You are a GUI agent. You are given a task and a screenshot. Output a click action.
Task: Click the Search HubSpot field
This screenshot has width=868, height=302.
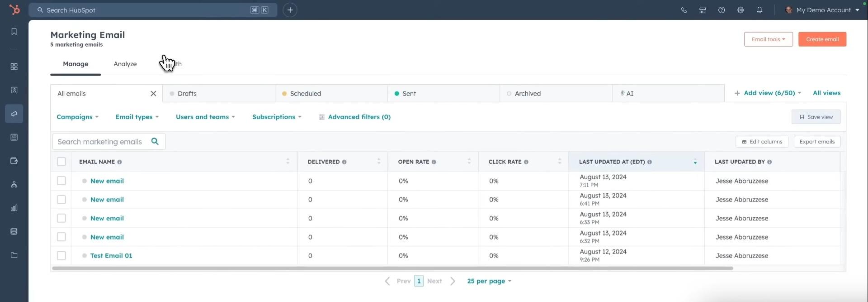click(153, 10)
